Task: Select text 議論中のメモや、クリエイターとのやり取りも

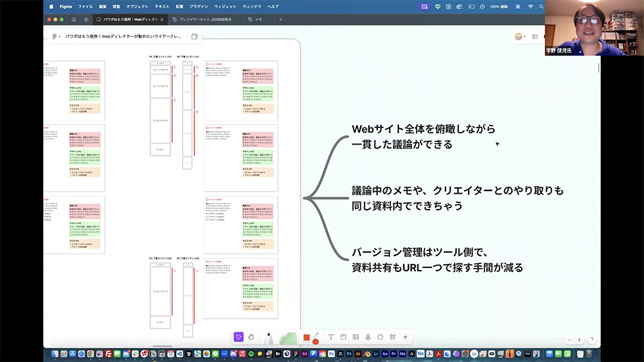Action: pyautogui.click(x=457, y=191)
